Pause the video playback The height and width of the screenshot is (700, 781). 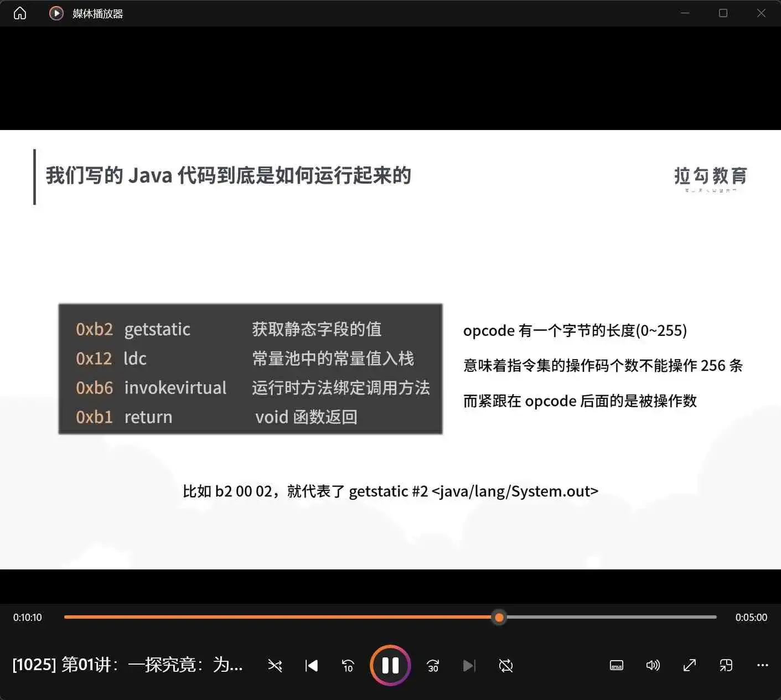point(390,666)
